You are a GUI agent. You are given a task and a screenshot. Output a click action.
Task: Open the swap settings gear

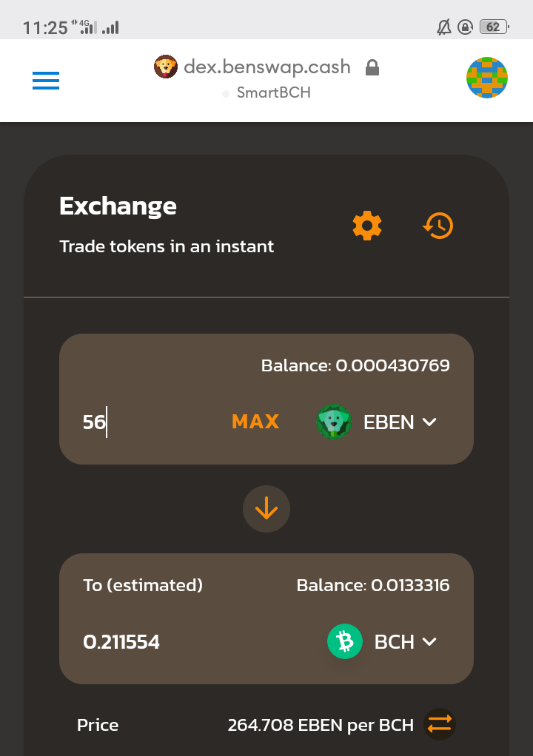[367, 225]
